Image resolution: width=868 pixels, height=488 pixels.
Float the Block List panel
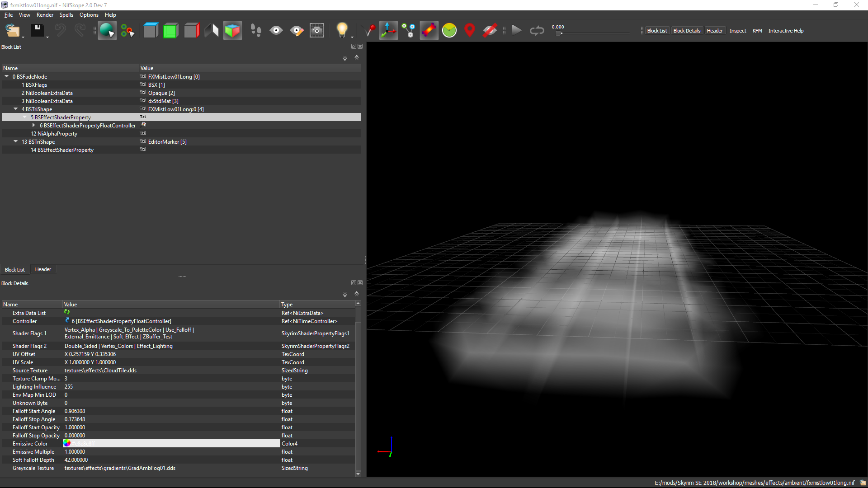(x=354, y=47)
